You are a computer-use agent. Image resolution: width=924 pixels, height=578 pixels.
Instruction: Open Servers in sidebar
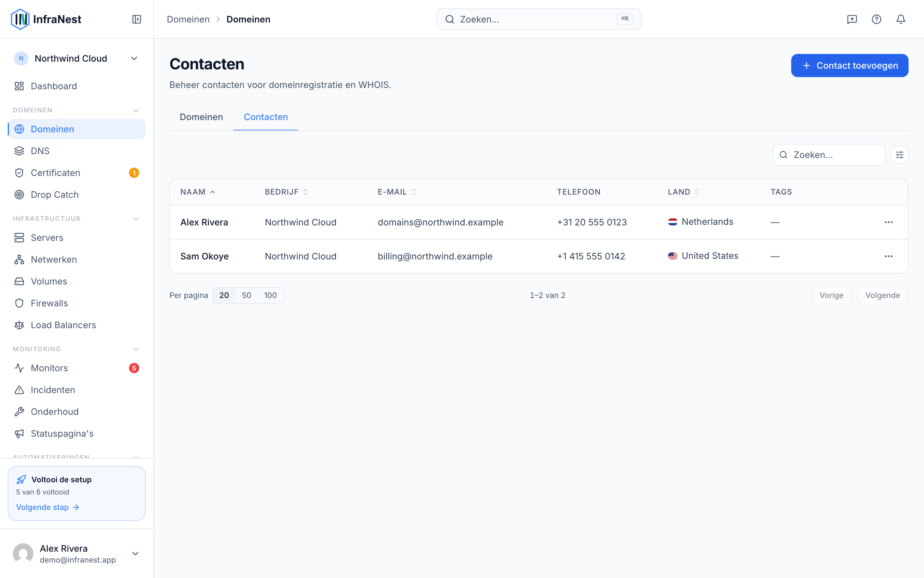point(77,238)
